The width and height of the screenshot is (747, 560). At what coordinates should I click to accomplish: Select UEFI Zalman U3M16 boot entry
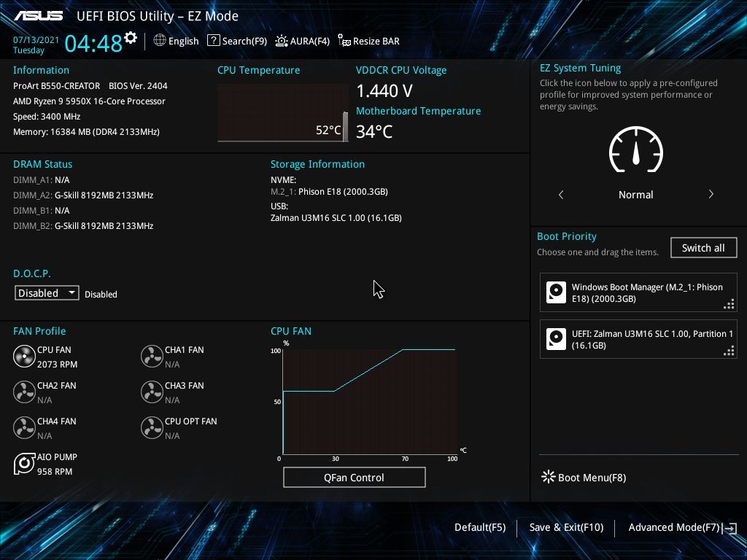638,339
